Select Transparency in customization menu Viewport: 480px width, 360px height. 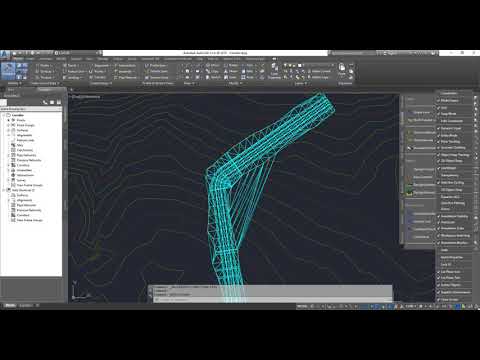point(449,175)
